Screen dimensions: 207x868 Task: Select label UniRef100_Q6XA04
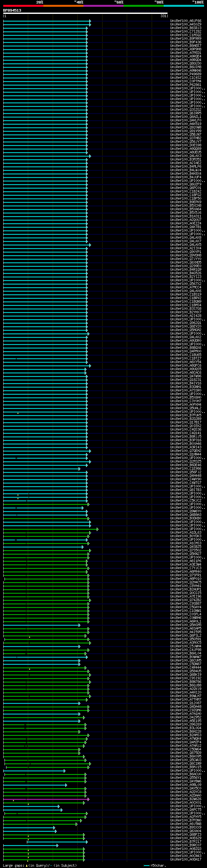pos(186,831)
